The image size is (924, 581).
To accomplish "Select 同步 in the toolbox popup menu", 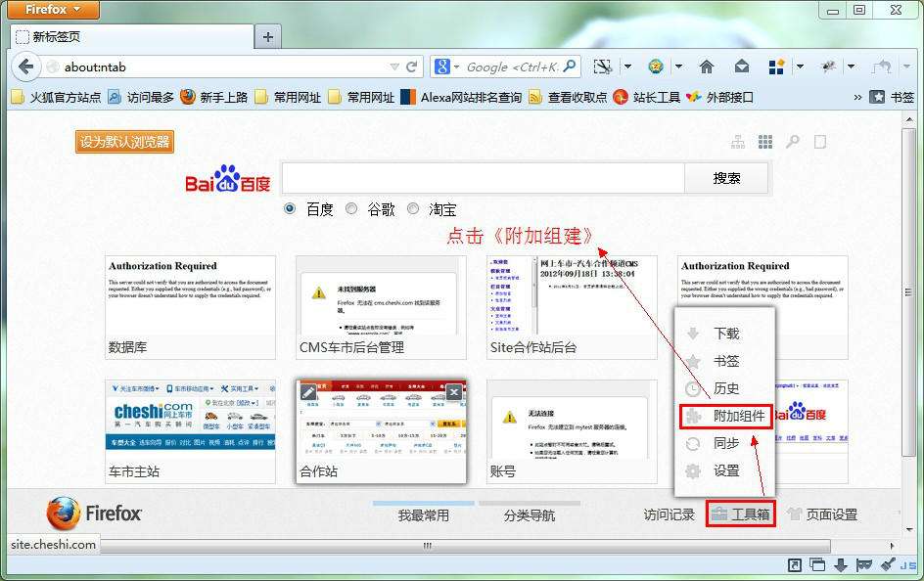I will [x=725, y=443].
